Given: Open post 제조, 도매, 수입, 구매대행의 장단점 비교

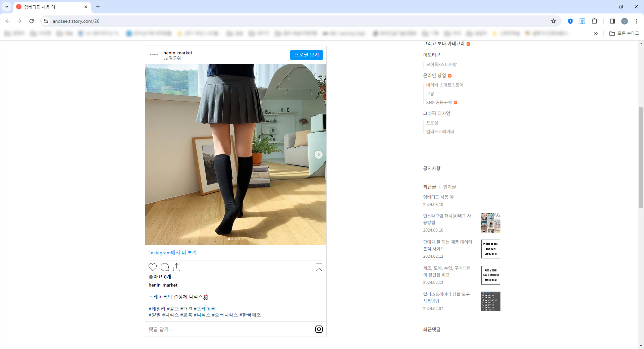Looking at the screenshot, I should 447,271.
